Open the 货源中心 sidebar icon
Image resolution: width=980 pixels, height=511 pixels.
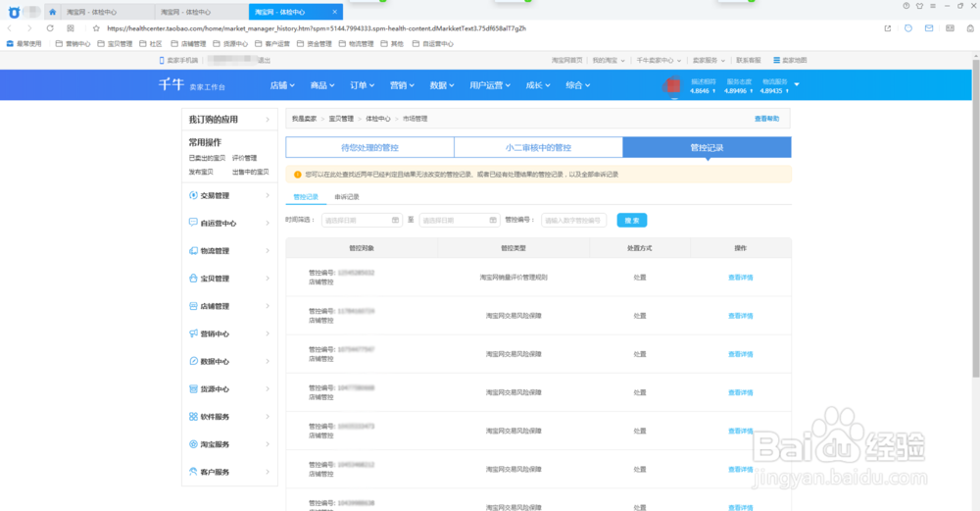pos(193,389)
